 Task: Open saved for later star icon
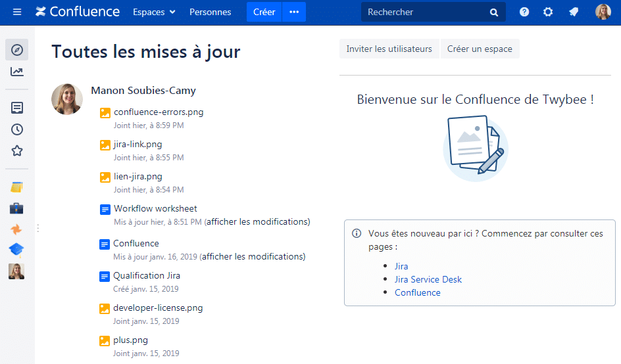pos(16,150)
